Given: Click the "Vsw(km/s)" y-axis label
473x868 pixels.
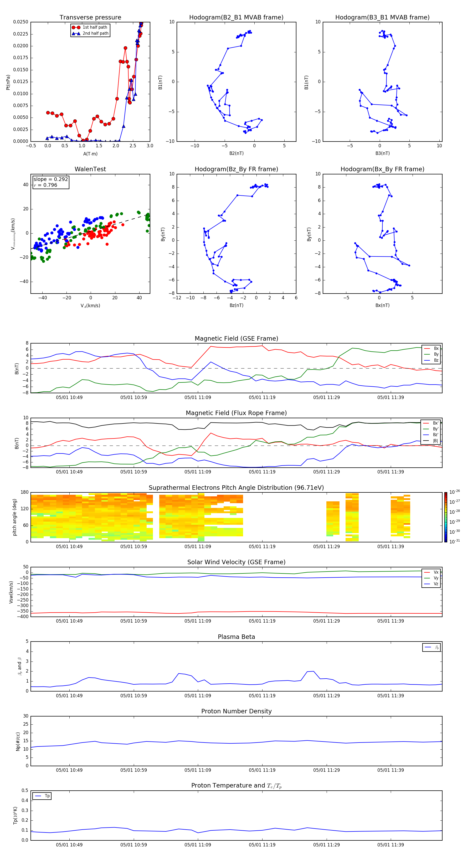Looking at the screenshot, I should 11,592.
